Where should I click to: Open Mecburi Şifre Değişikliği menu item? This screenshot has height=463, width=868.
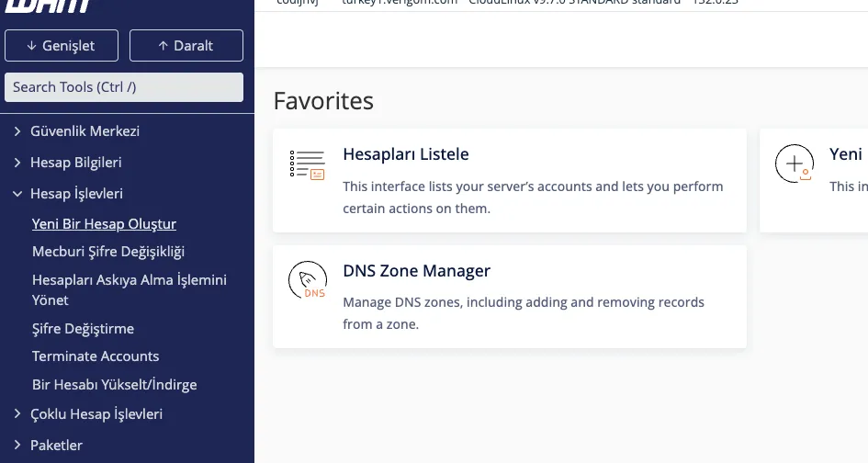coord(108,252)
